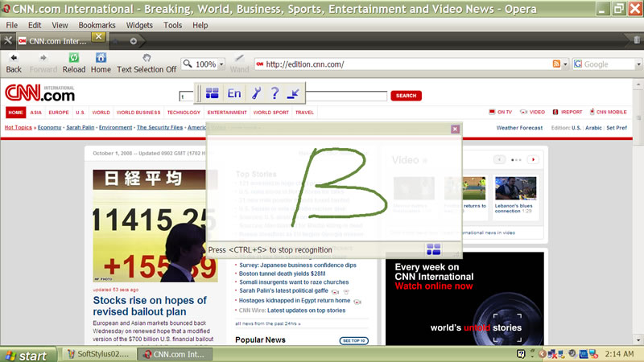Expand the 100% zoom dropdown
The height and width of the screenshot is (362, 644).
[221, 64]
